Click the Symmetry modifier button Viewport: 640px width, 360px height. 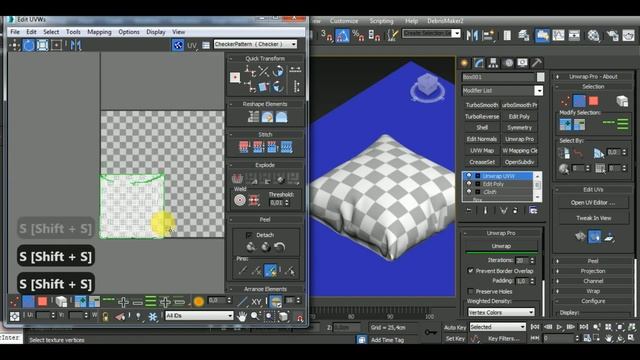click(519, 128)
